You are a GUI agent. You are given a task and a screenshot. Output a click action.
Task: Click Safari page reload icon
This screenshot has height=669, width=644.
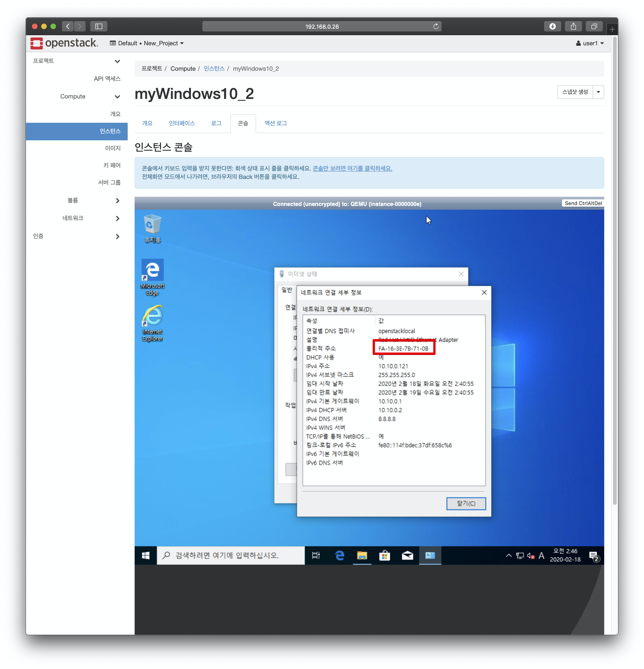pos(436,27)
